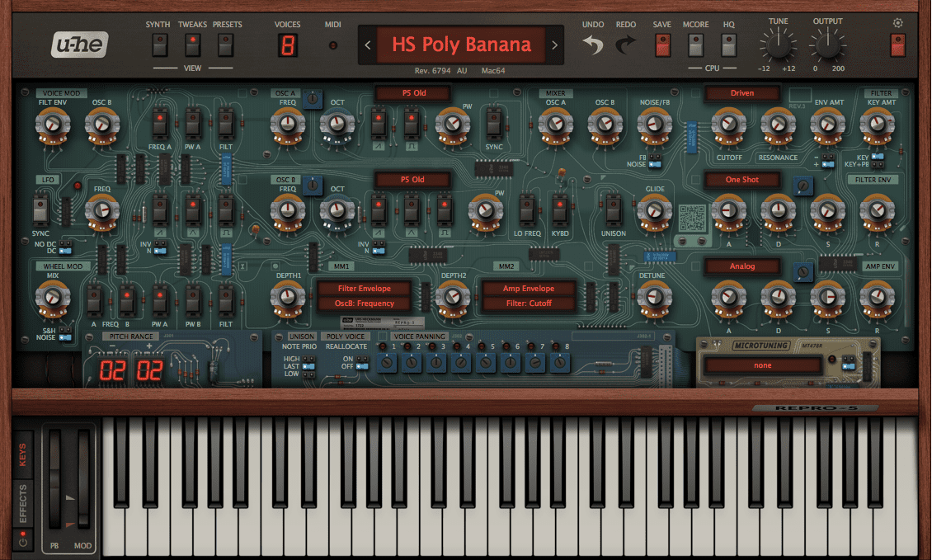Open MM1 source selector showing Filter Envelope
Viewport: 932px width, 560px height.
(x=365, y=289)
